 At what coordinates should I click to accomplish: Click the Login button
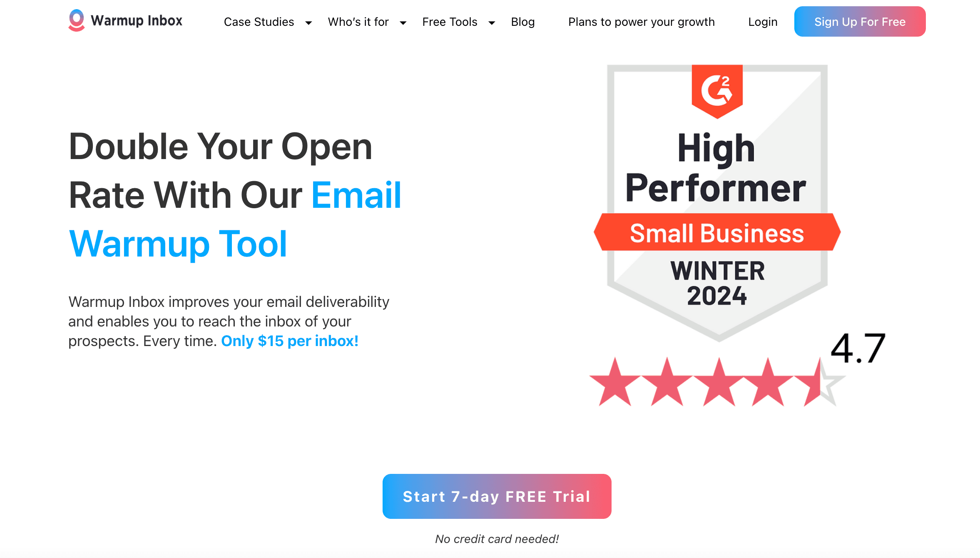tap(762, 22)
